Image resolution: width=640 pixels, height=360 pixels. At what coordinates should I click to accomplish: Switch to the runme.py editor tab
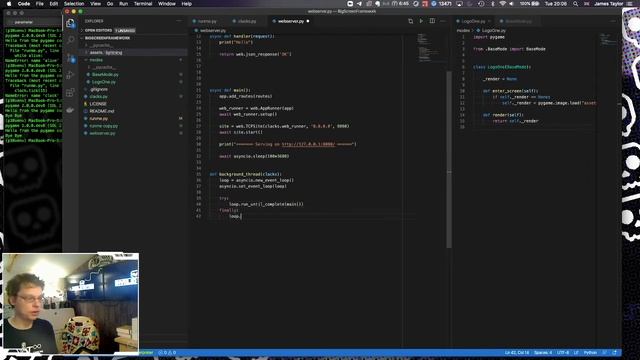tap(207, 21)
